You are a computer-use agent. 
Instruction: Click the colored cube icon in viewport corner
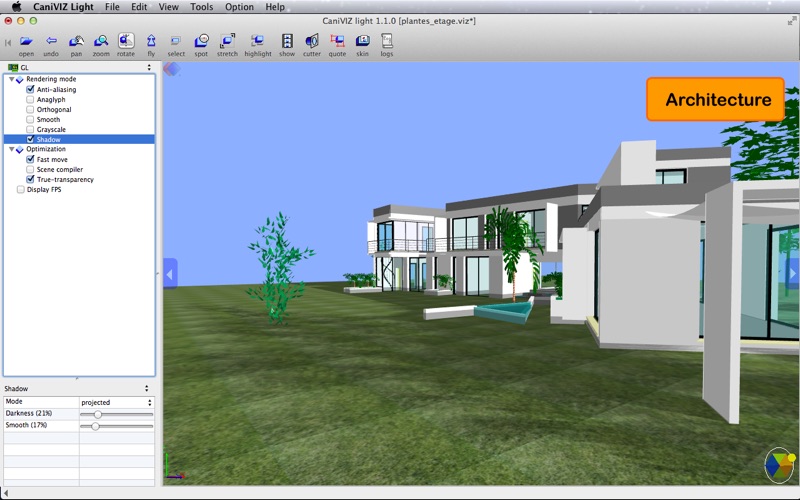point(780,465)
